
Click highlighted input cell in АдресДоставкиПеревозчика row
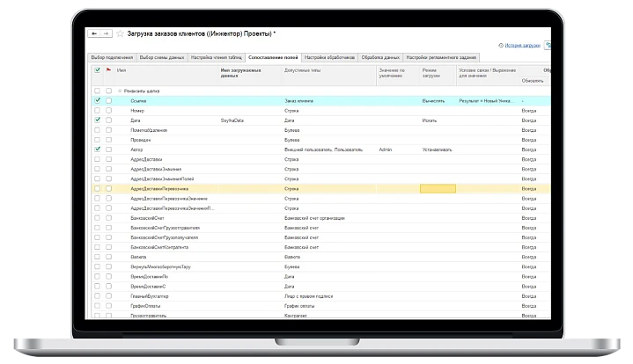point(438,188)
